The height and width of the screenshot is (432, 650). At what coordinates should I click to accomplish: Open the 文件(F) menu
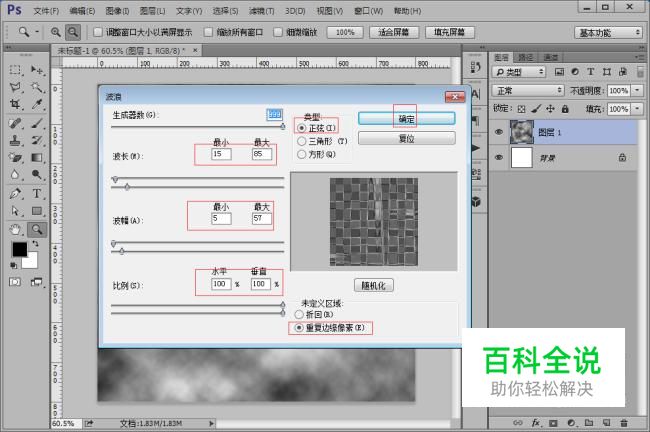coord(46,11)
